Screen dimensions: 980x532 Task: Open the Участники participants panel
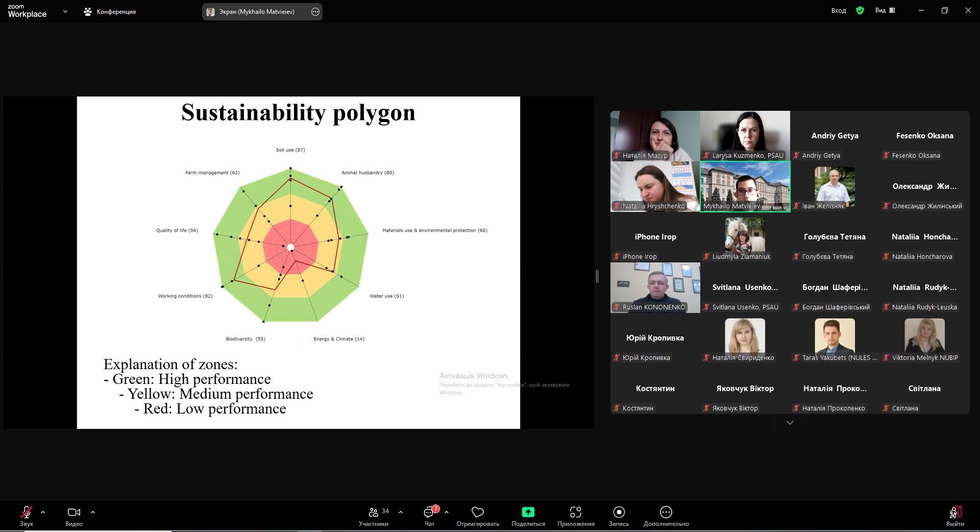coord(374,516)
